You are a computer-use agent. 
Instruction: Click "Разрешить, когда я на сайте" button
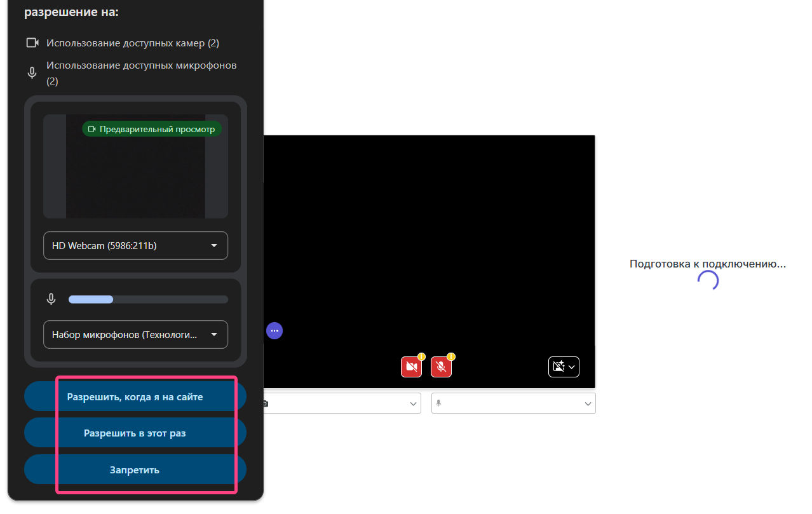[x=135, y=397]
